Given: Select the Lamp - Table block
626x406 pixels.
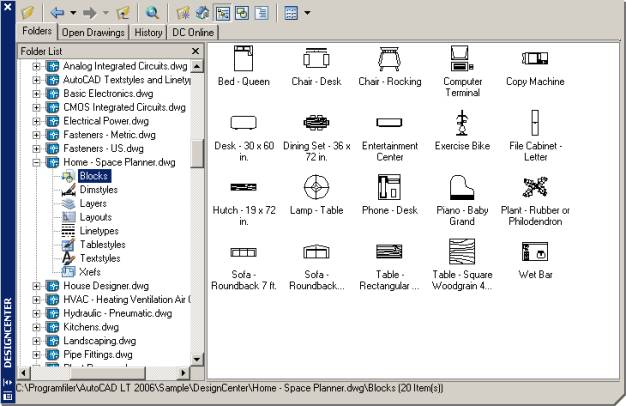Looking at the screenshot, I should pyautogui.click(x=316, y=196).
